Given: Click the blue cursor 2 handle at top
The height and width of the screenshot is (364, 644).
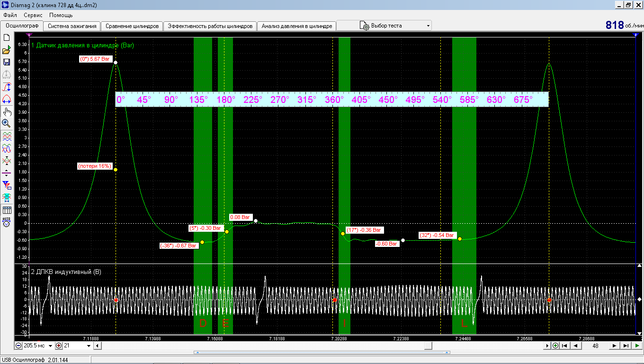Looking at the screenshot, I should pos(635,35).
